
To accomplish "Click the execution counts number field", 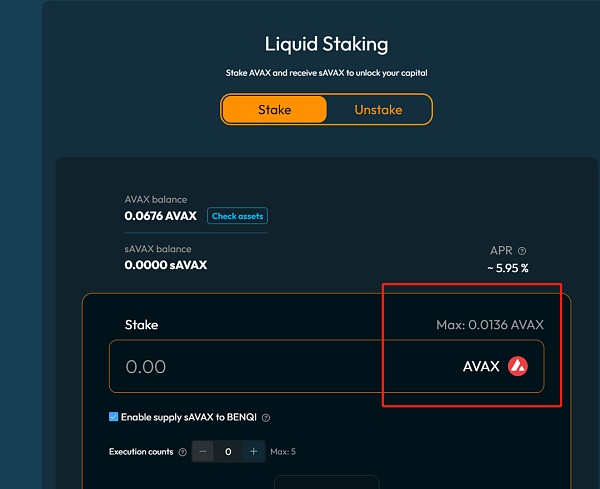I will (x=228, y=452).
